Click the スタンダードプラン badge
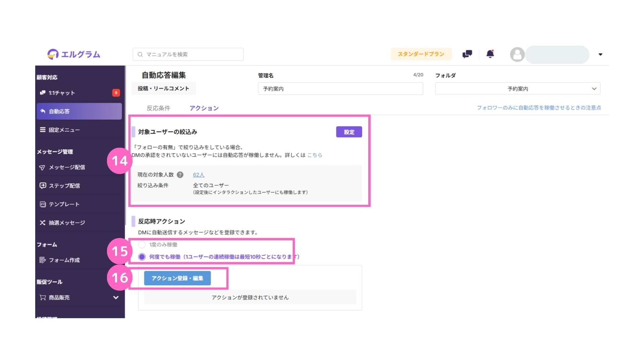 [421, 54]
